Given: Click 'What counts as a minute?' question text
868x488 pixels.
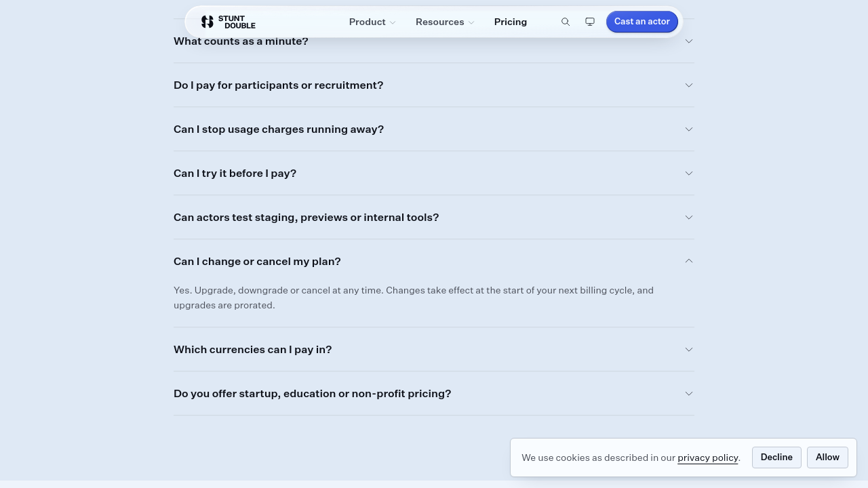Looking at the screenshot, I should 241,41.
